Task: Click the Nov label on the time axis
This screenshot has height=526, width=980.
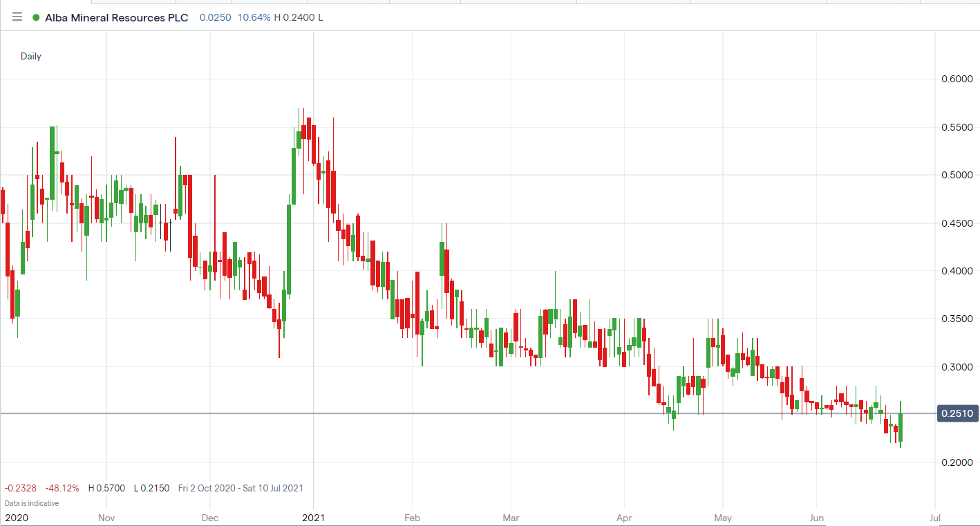Action: (x=106, y=517)
